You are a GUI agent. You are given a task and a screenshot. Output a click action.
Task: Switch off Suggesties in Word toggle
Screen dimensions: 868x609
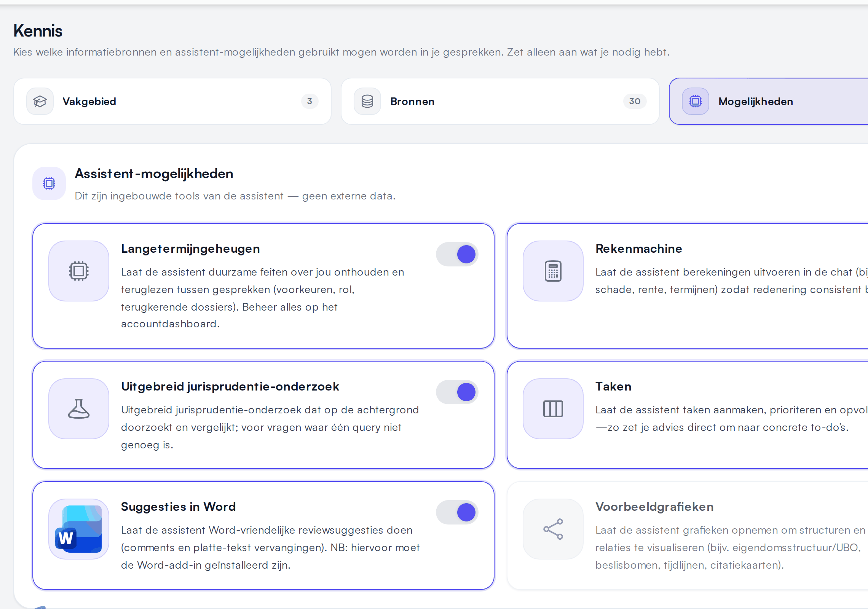tap(457, 512)
